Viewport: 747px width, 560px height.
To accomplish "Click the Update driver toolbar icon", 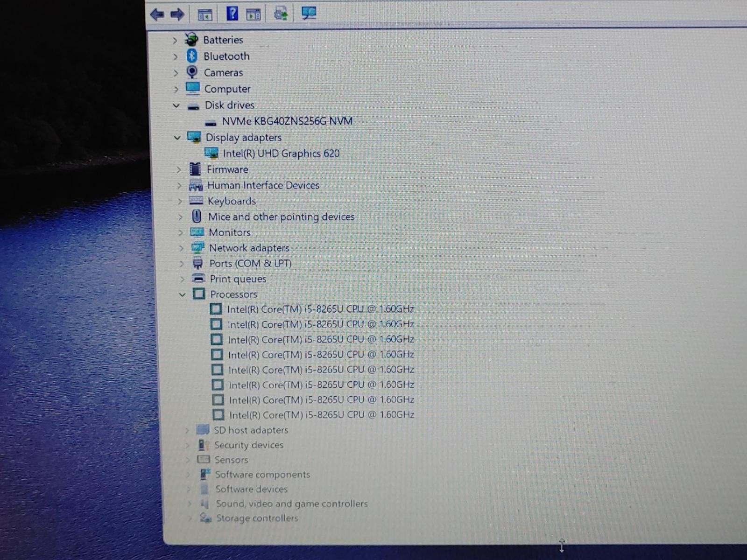I will click(x=281, y=14).
